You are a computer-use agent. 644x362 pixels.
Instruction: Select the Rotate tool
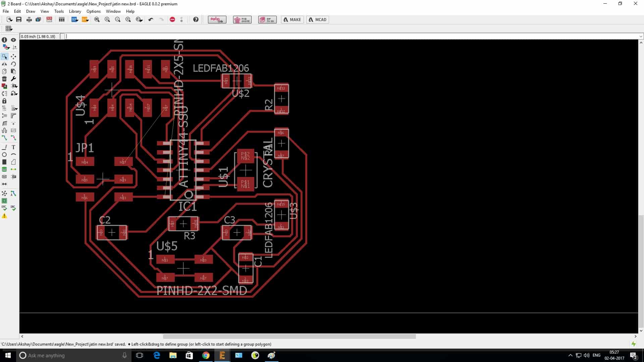point(13,64)
